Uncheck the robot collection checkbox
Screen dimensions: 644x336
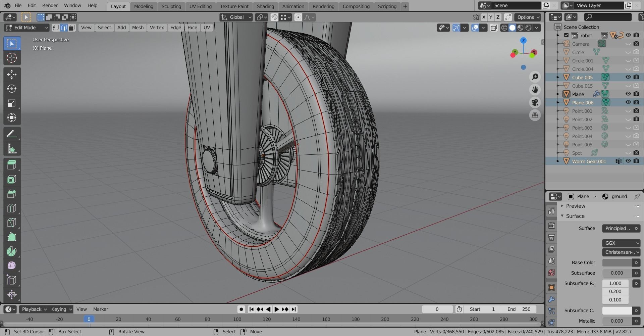click(567, 35)
